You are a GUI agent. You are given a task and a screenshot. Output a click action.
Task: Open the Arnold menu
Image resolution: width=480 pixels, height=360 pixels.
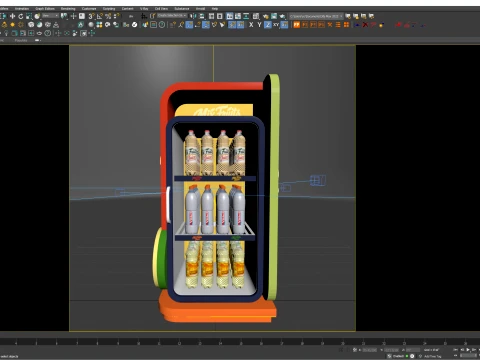click(x=200, y=8)
